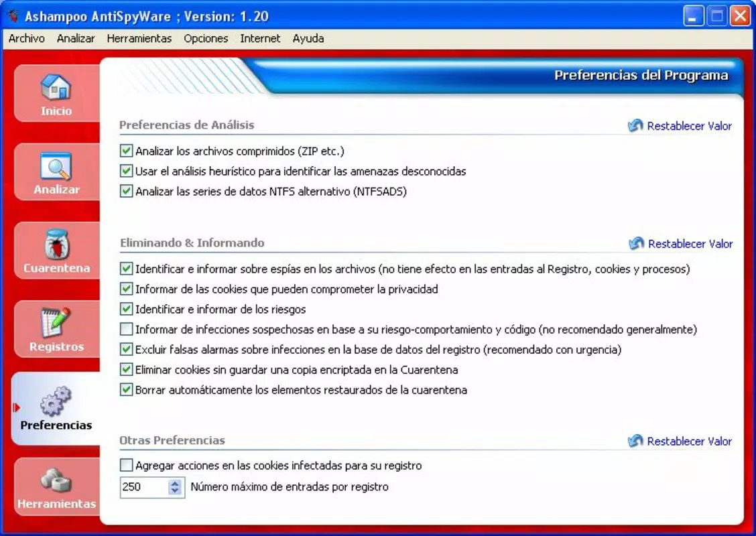The height and width of the screenshot is (536, 756).
Task: Toggle Informar de las cookies checkbox
Action: pyautogui.click(x=126, y=289)
